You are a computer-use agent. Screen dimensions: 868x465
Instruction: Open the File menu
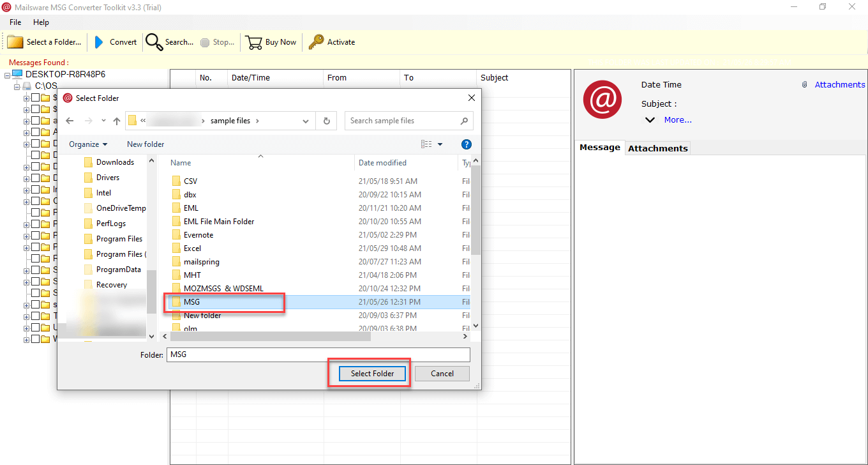[15, 22]
